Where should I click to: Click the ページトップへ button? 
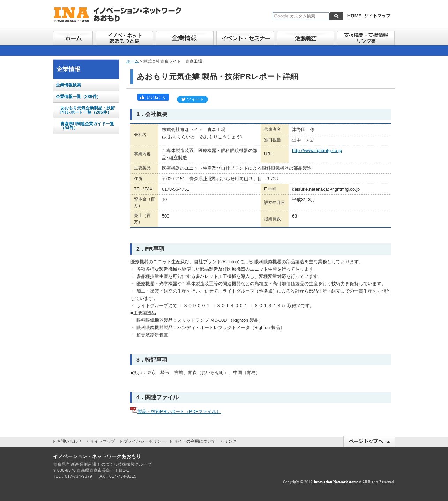(369, 441)
